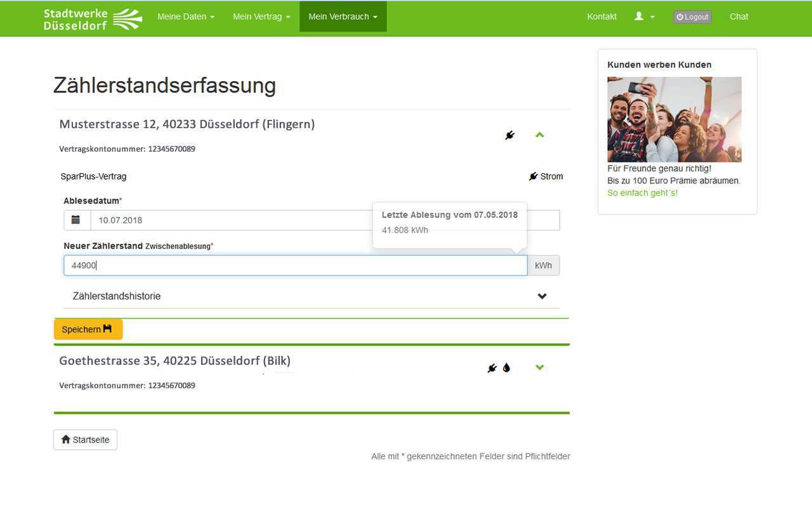Click the water drop icon for Goethestrasse 35
Screen dimensions: 812x517
pos(506,368)
